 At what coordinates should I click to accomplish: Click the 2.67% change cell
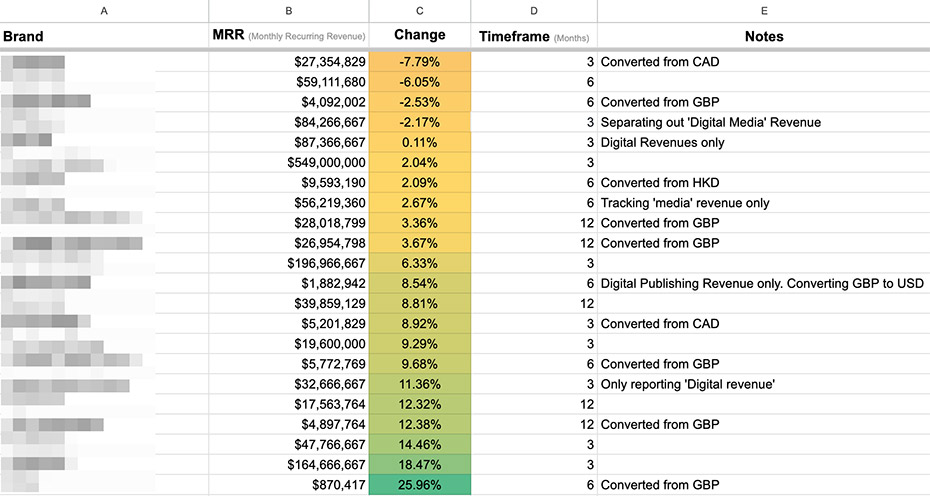420,203
